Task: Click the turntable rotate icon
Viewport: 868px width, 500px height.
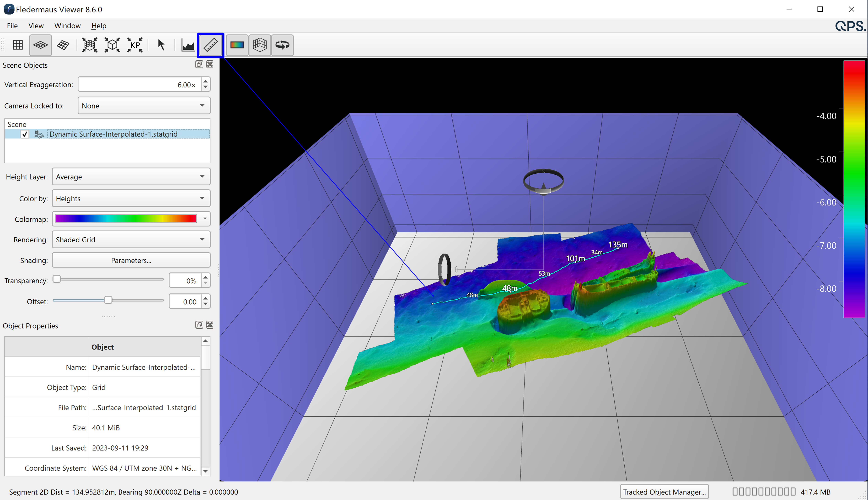Action: pos(282,45)
